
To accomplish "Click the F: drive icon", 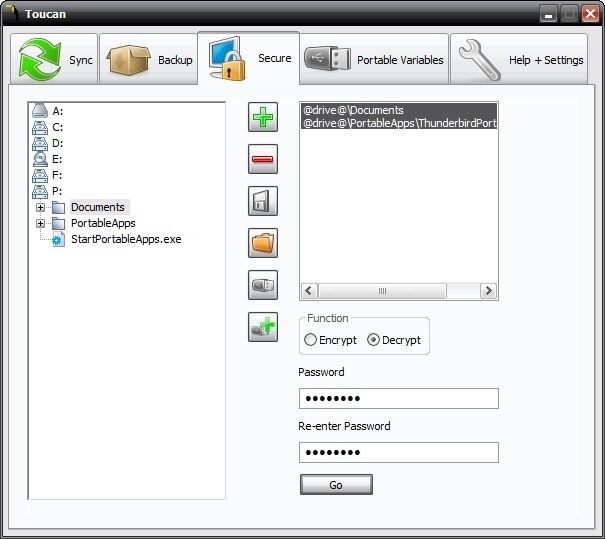I will (40, 175).
